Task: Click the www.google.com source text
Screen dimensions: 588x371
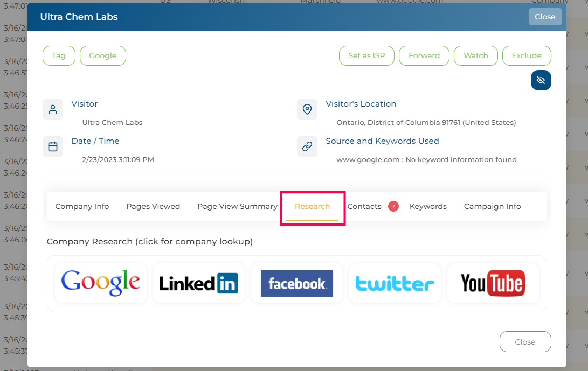Action: click(426, 159)
